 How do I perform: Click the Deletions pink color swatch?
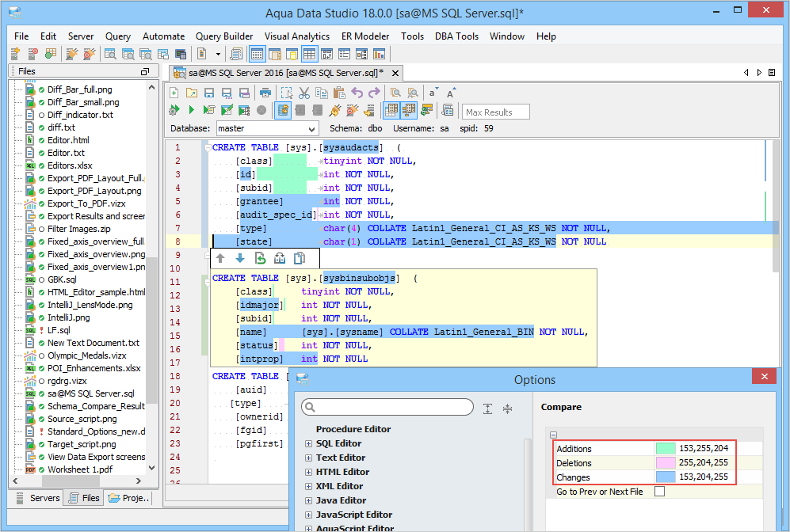664,463
